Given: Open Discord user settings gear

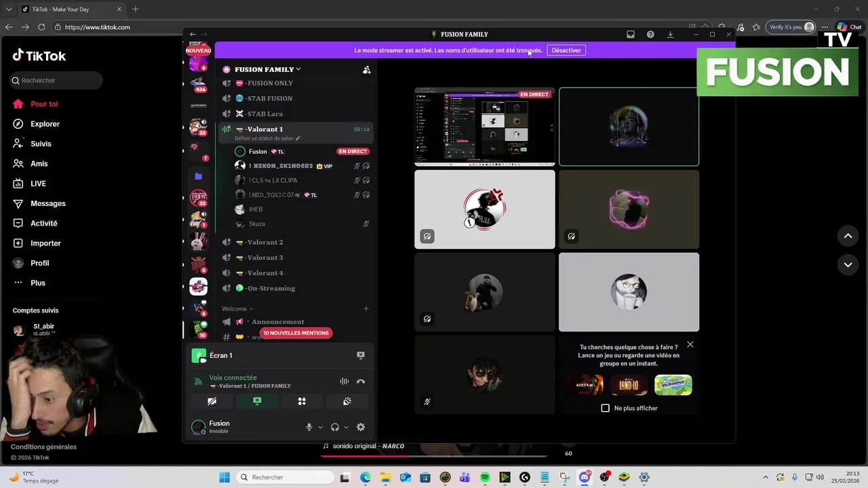Looking at the screenshot, I should pyautogui.click(x=361, y=427).
